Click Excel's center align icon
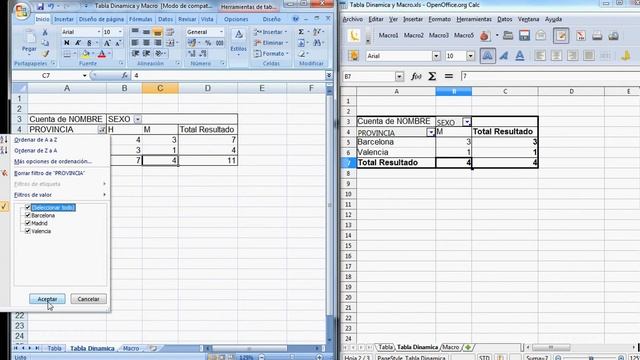The image size is (640, 360). pos(146,43)
